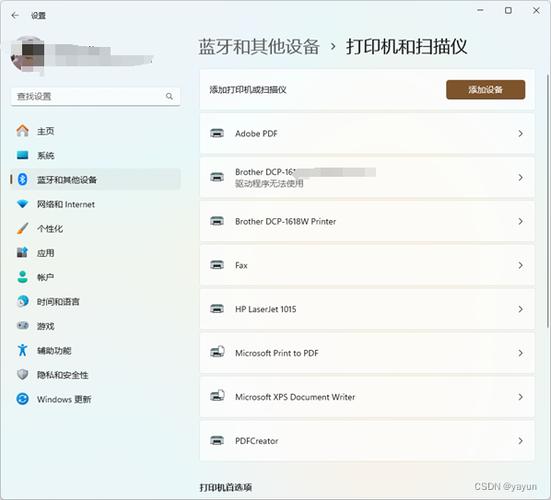Open 系统 settings category
The height and width of the screenshot is (500, 551).
[x=96, y=155]
